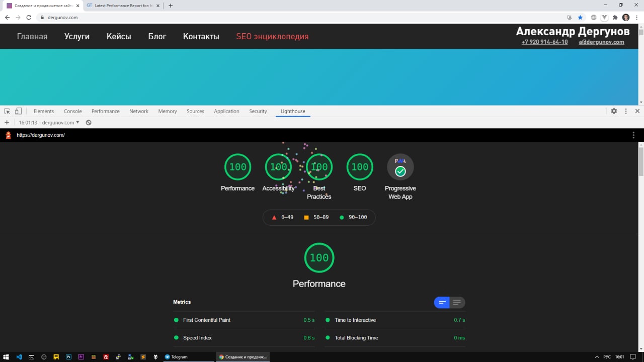
Task: Open the Услуги site menu item
Action: tap(77, 36)
